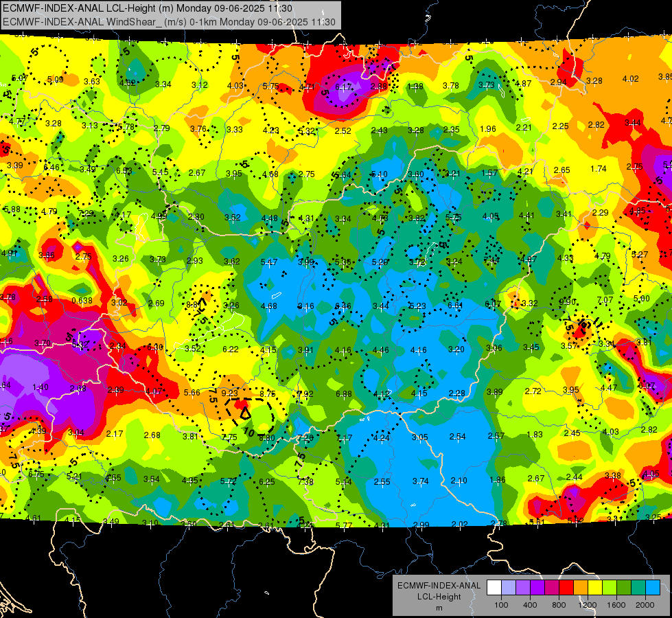The height and width of the screenshot is (618, 672).
Task: Click the wind shear value 1.86
Action: (x=498, y=480)
